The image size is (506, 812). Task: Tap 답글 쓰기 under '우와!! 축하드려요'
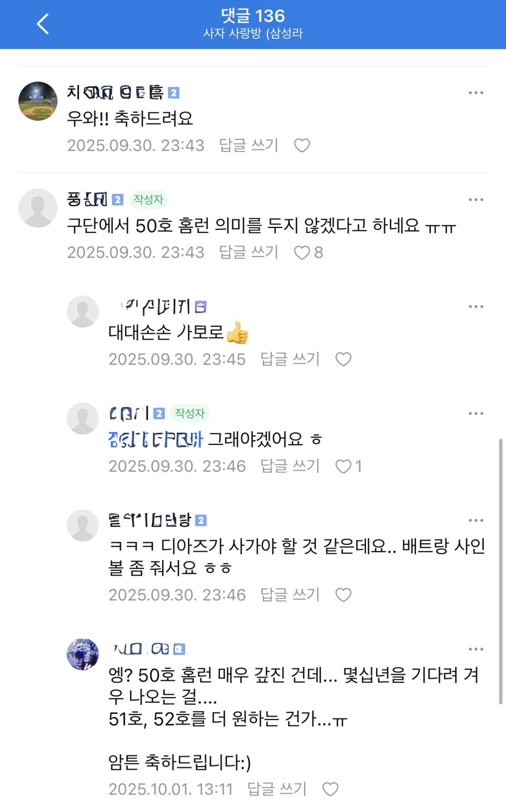point(249,145)
